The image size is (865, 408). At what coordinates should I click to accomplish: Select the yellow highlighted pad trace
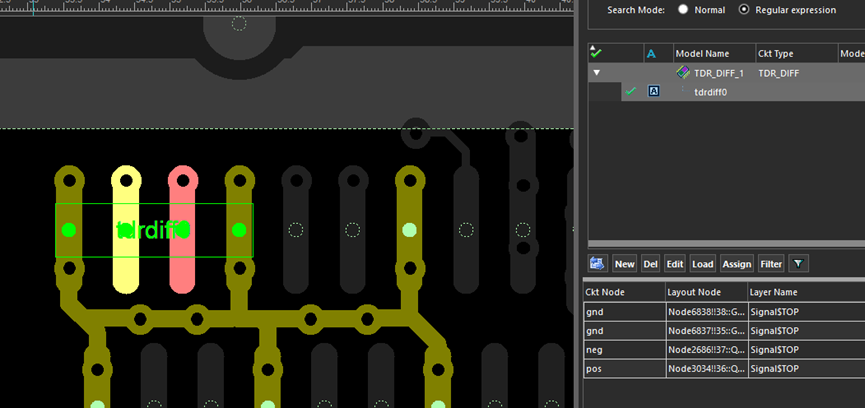click(x=126, y=229)
